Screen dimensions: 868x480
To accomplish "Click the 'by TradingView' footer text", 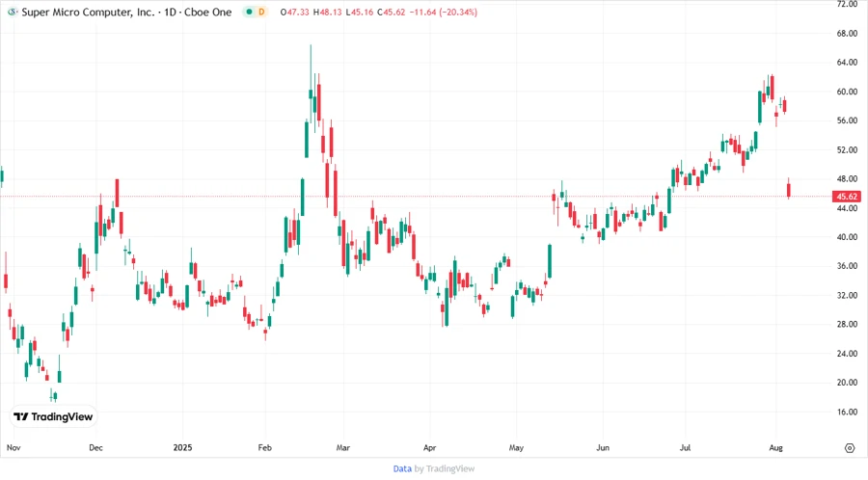I will pyautogui.click(x=445, y=469).
